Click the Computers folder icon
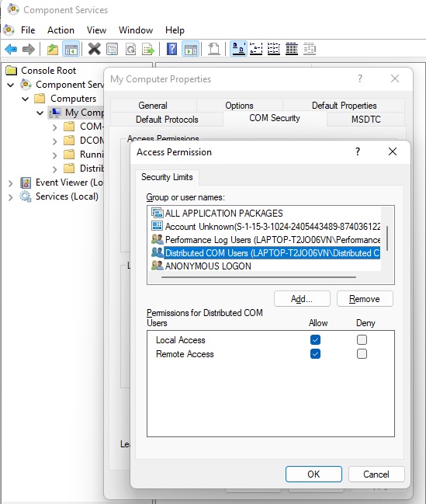 (40, 99)
